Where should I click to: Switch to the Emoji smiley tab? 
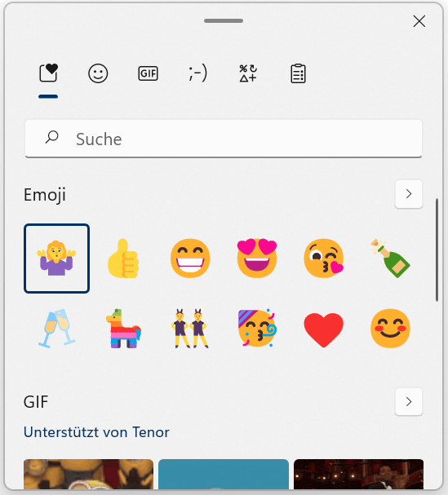click(x=98, y=73)
